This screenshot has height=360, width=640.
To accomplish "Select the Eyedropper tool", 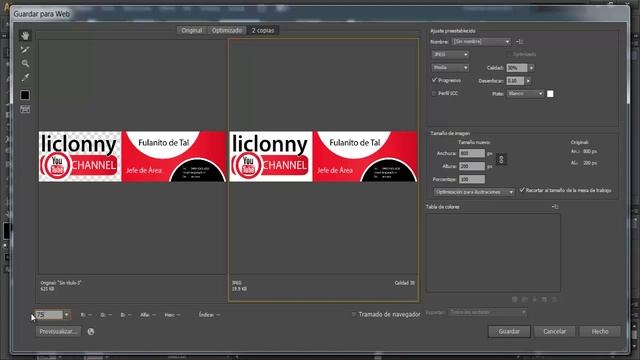I will [x=25, y=78].
